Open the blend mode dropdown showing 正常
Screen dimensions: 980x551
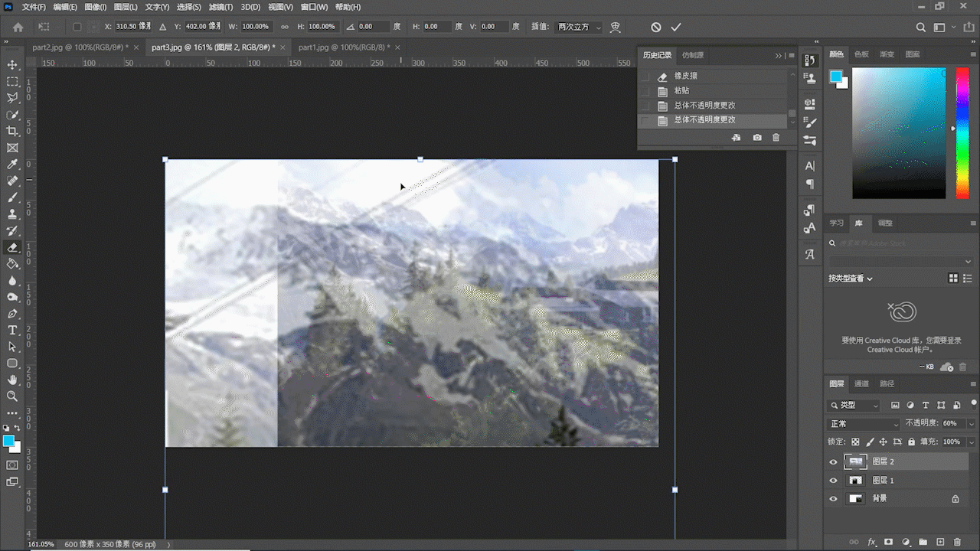[x=864, y=424]
